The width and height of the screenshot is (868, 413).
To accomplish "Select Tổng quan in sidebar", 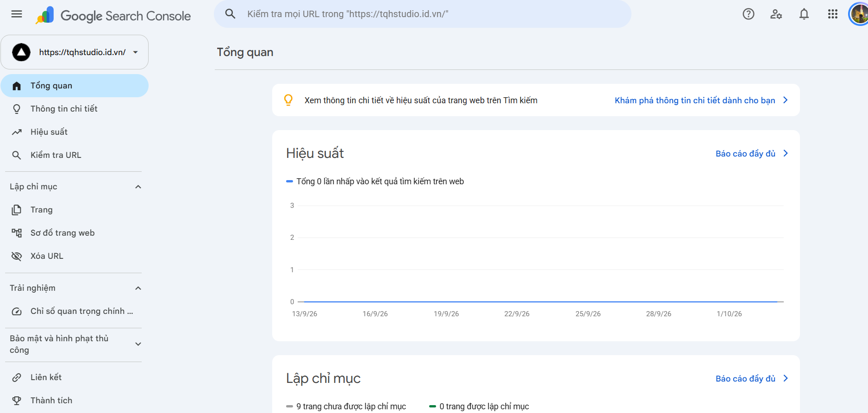I will pos(75,86).
